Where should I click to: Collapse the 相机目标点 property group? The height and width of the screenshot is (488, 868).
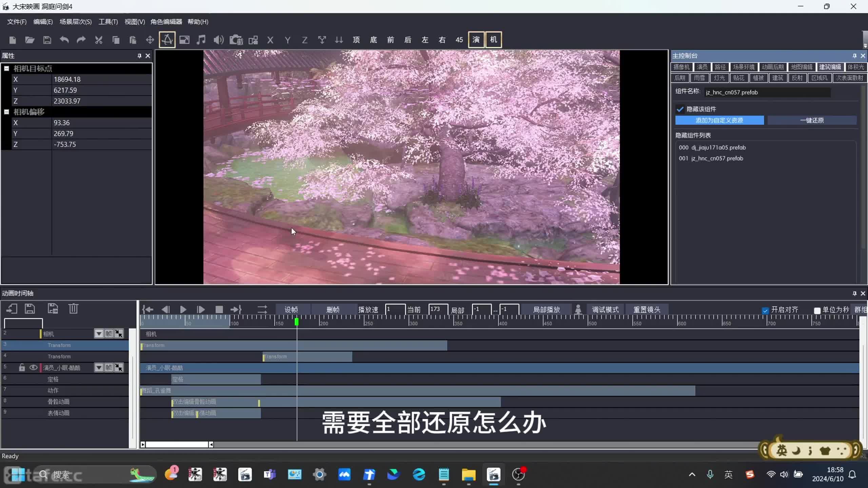[6, 68]
